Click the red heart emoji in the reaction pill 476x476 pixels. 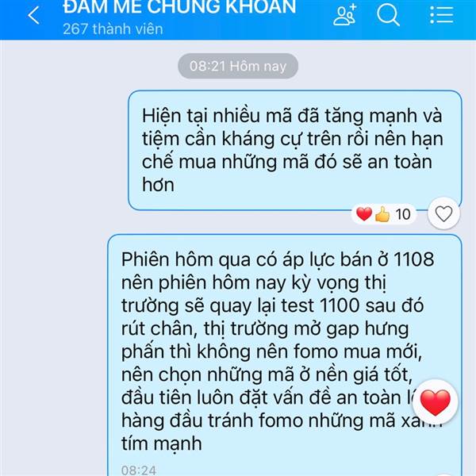(x=364, y=213)
